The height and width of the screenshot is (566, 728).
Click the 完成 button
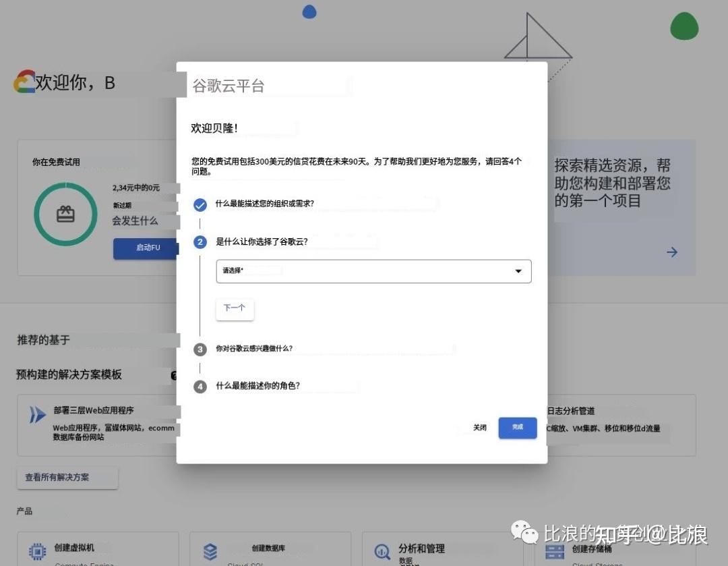(x=518, y=428)
